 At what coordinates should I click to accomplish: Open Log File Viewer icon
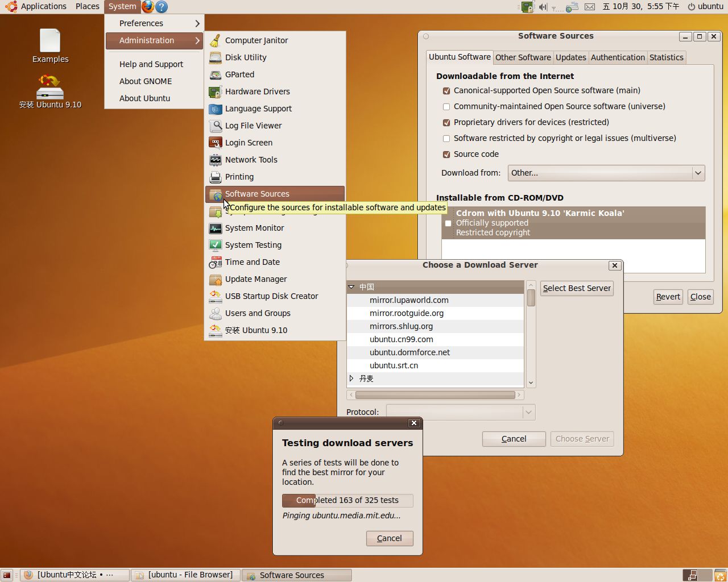coord(216,126)
